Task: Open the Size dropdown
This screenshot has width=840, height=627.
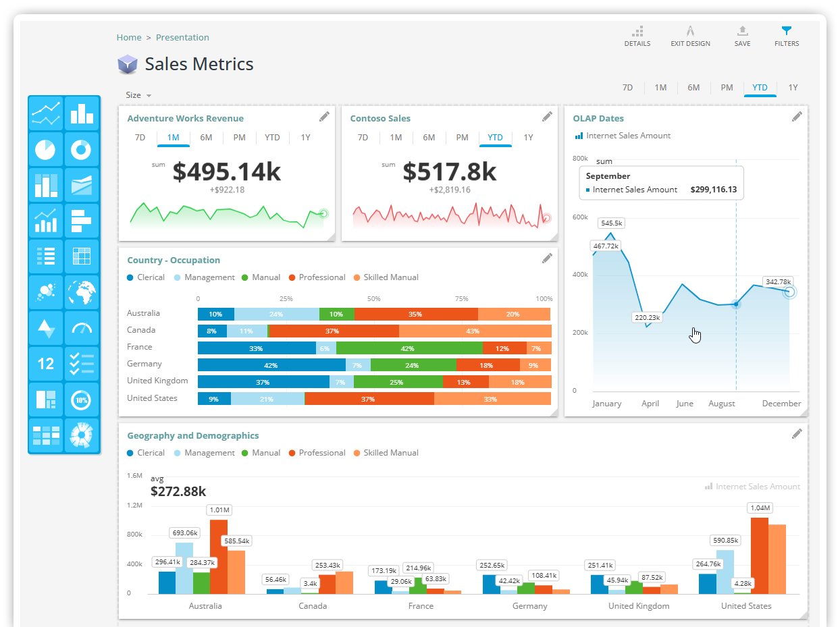Action: click(x=138, y=94)
